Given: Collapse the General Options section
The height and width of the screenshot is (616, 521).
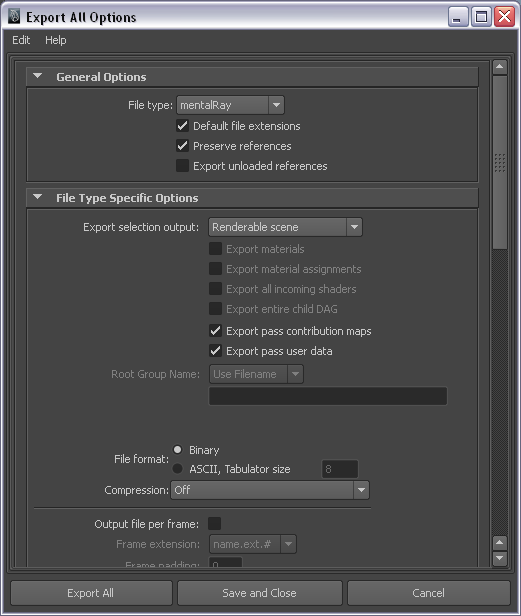Looking at the screenshot, I should tap(38, 76).
